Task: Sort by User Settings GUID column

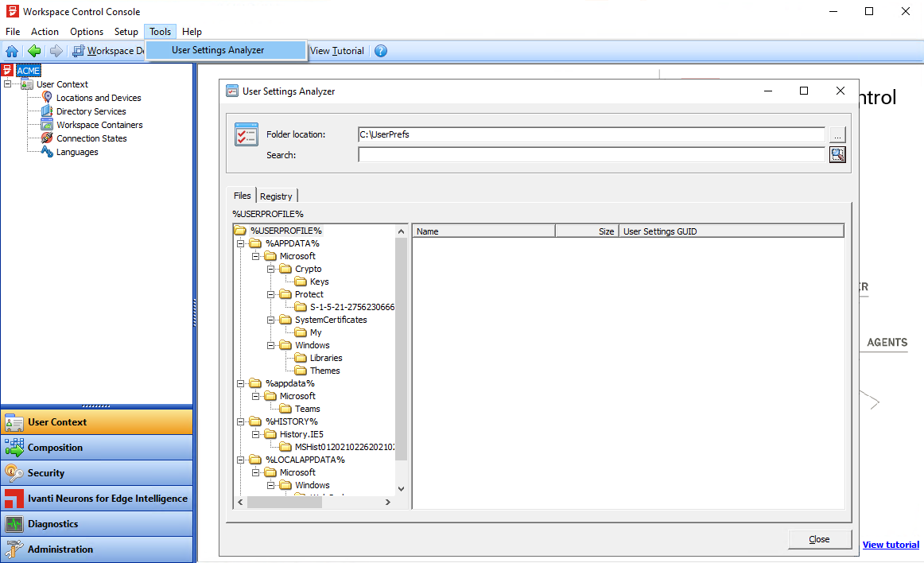Action: click(x=732, y=231)
